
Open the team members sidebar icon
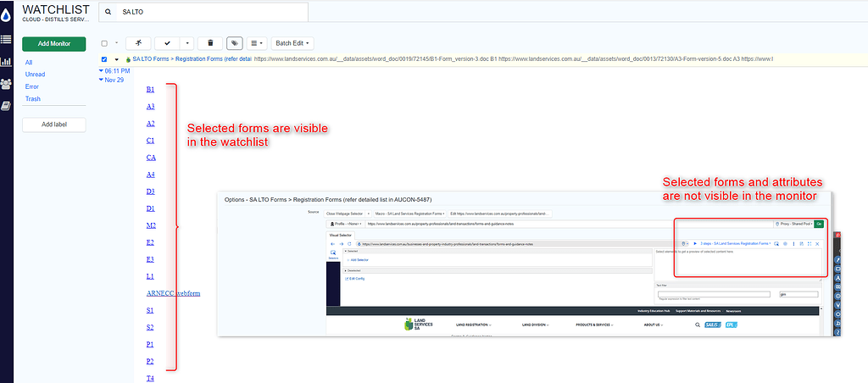(6, 84)
